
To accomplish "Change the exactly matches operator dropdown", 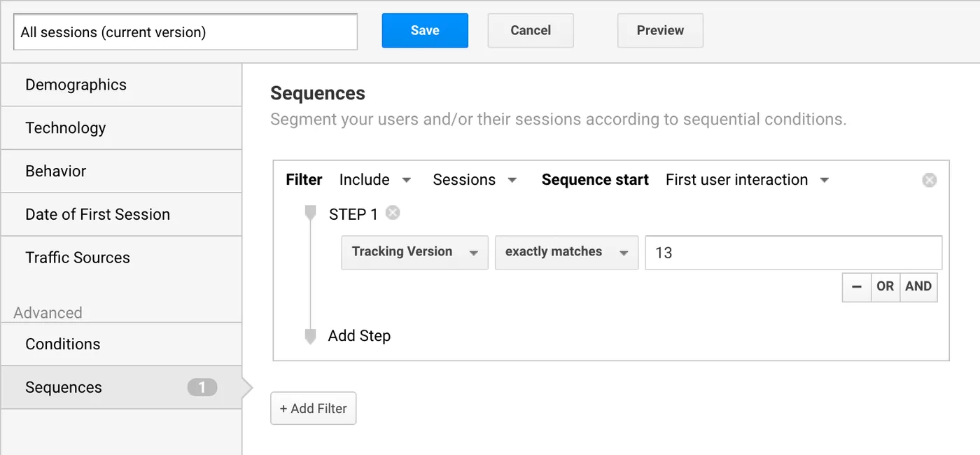I will [566, 252].
